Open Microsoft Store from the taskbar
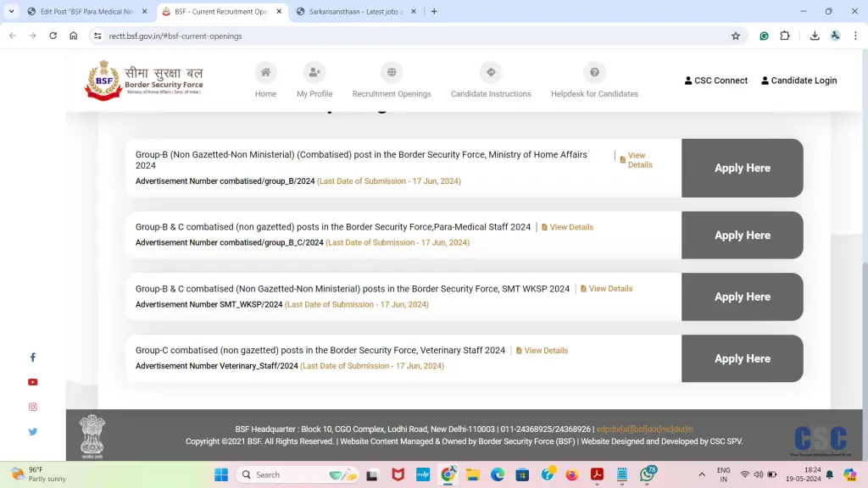This screenshot has height=488, width=868. click(x=522, y=474)
